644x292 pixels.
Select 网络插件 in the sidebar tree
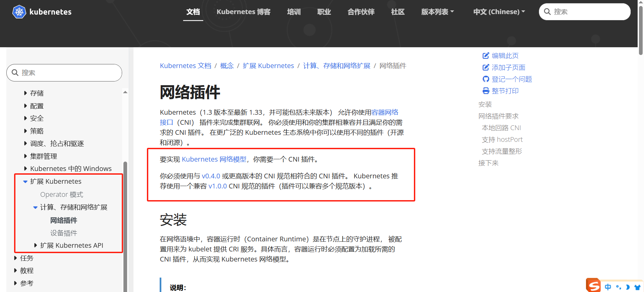(64, 220)
